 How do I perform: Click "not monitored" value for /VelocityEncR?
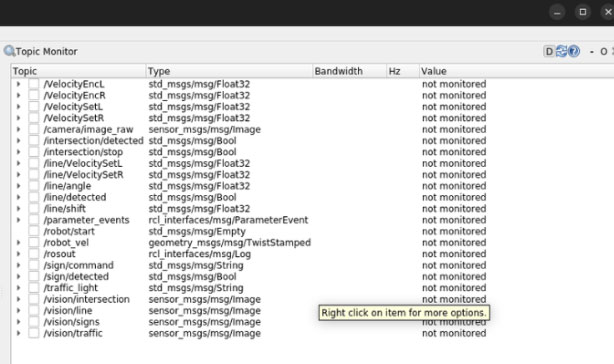pos(454,96)
